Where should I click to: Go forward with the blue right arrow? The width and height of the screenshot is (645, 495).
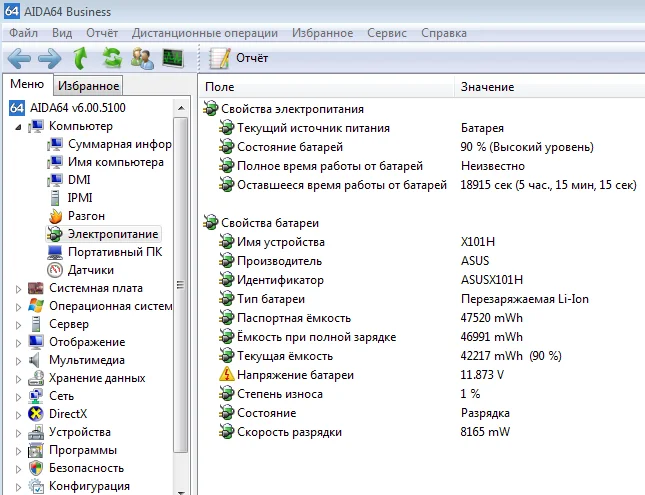tap(50, 58)
